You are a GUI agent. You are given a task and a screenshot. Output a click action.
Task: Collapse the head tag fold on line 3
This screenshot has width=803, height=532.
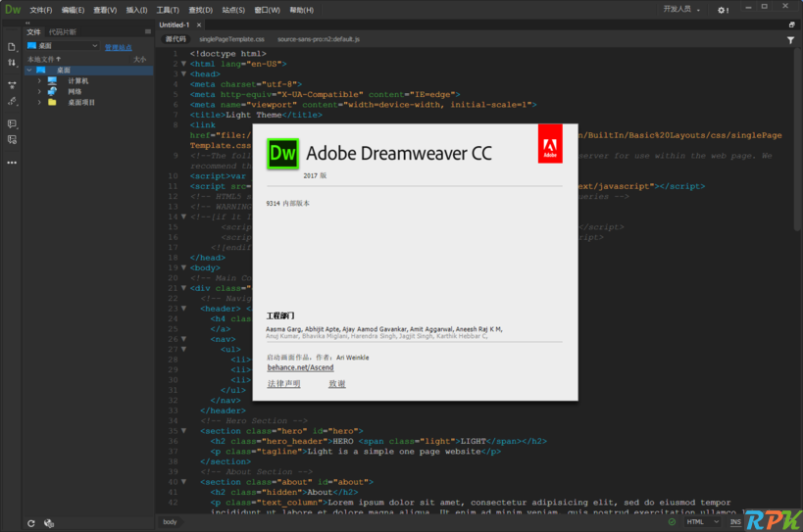coord(184,74)
